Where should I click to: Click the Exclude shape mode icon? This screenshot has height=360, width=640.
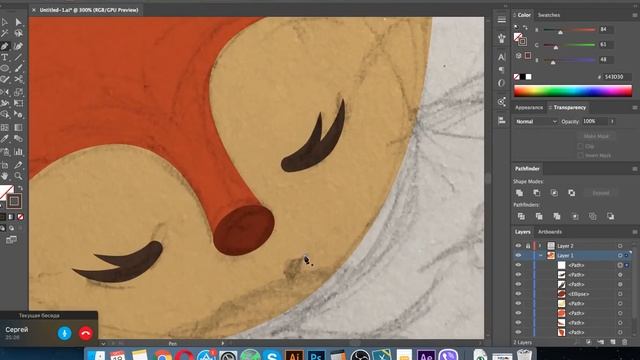tap(571, 193)
